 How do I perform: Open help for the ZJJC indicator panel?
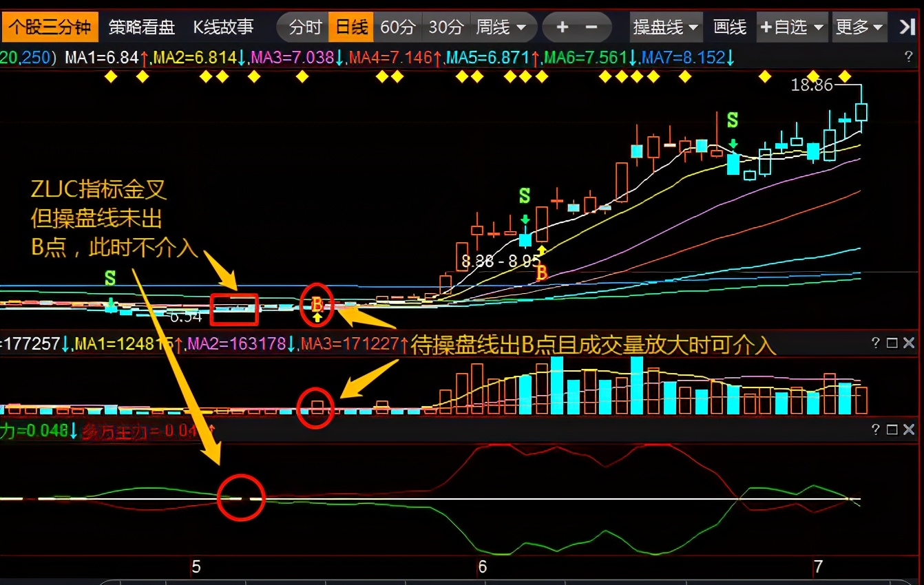(876, 430)
